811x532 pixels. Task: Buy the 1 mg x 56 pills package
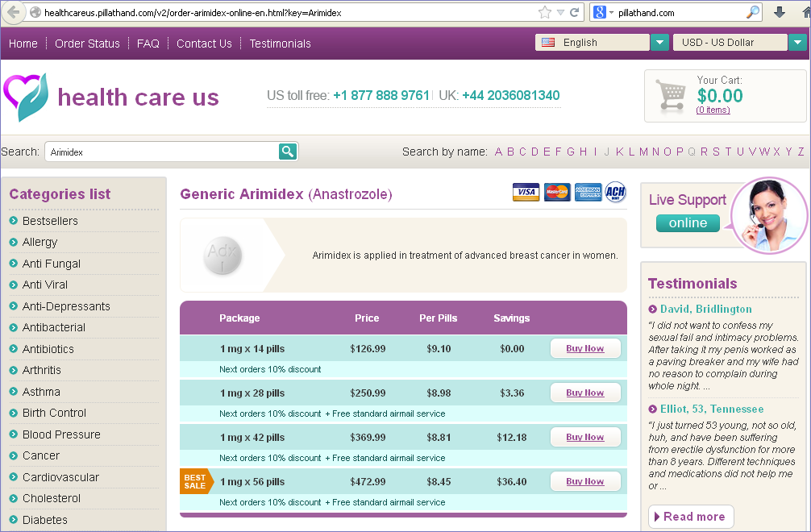tap(584, 482)
